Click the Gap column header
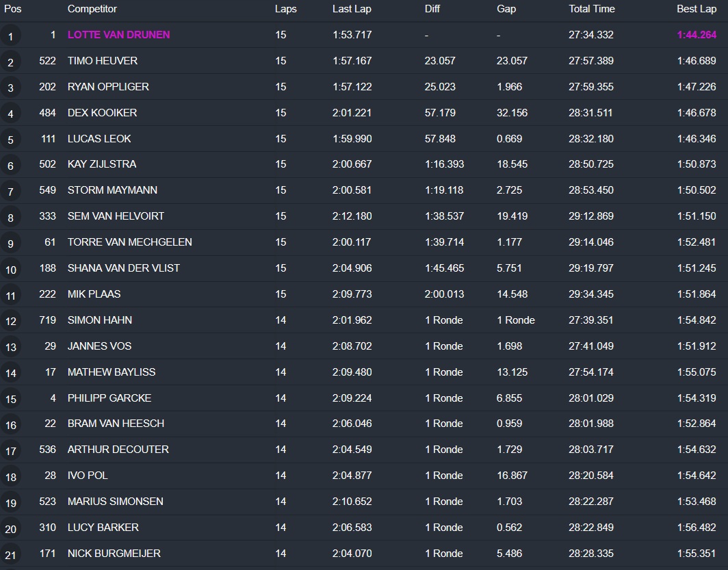728x570 pixels. tap(506, 9)
